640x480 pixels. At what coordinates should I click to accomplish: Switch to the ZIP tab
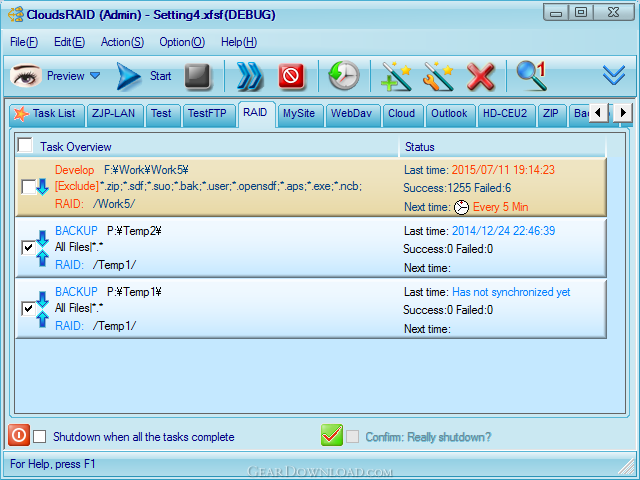(551, 115)
